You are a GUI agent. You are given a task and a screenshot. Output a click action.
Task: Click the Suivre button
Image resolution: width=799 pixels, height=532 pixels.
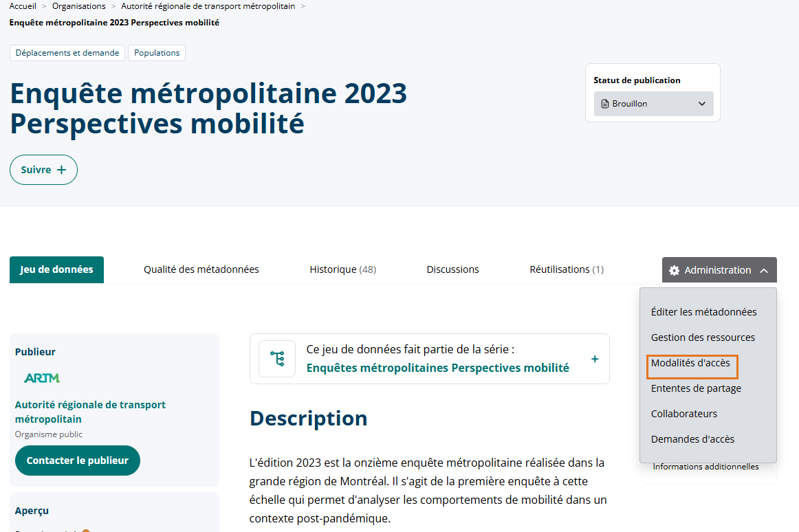43,170
